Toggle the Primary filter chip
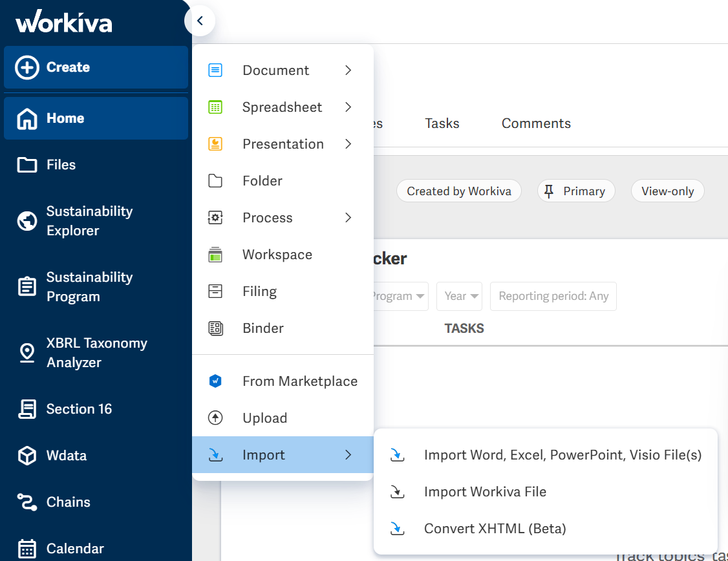 [576, 191]
